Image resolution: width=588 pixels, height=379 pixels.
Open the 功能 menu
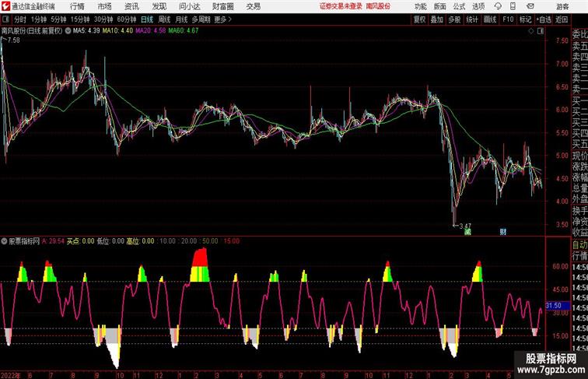point(420,6)
